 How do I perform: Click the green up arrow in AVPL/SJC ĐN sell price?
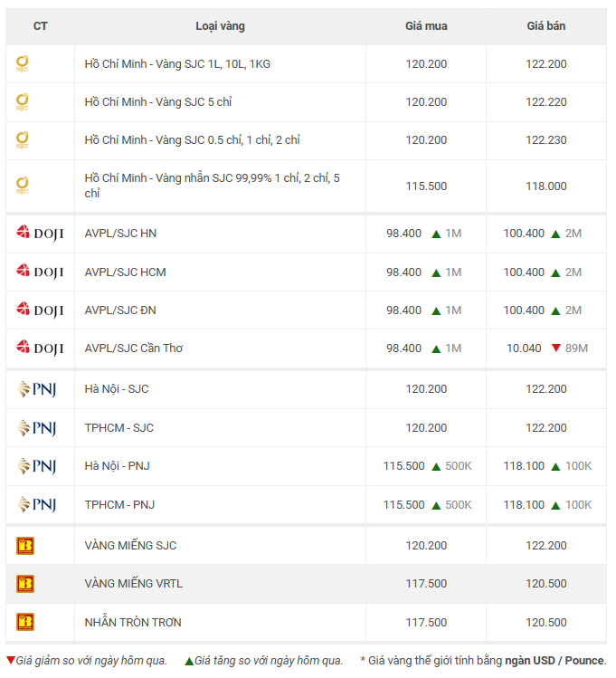(556, 310)
